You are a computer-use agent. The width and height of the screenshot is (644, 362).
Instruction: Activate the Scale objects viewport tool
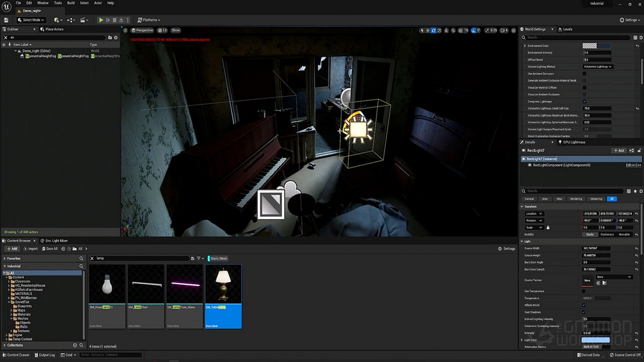click(440, 30)
